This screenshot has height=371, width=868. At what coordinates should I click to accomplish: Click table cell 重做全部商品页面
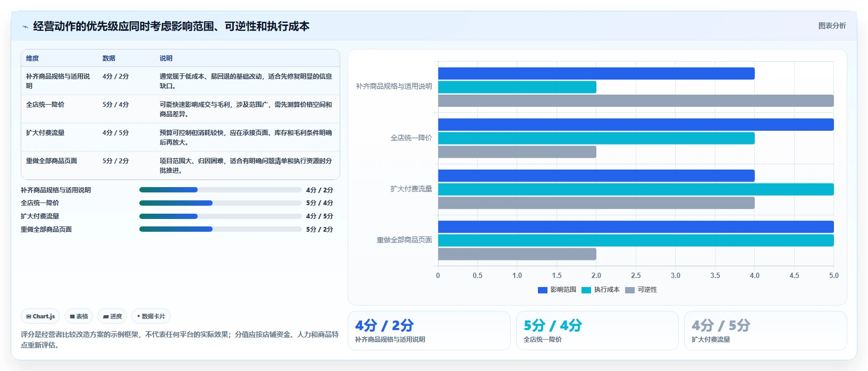coord(52,161)
